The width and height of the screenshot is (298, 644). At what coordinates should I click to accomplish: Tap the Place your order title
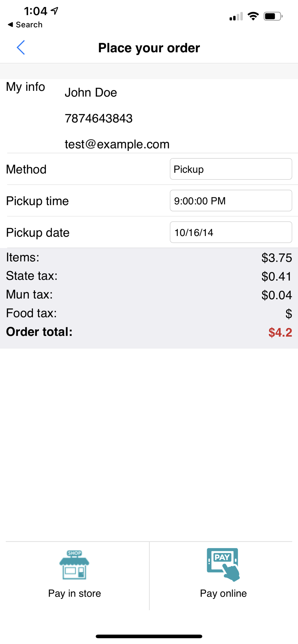pos(149,48)
